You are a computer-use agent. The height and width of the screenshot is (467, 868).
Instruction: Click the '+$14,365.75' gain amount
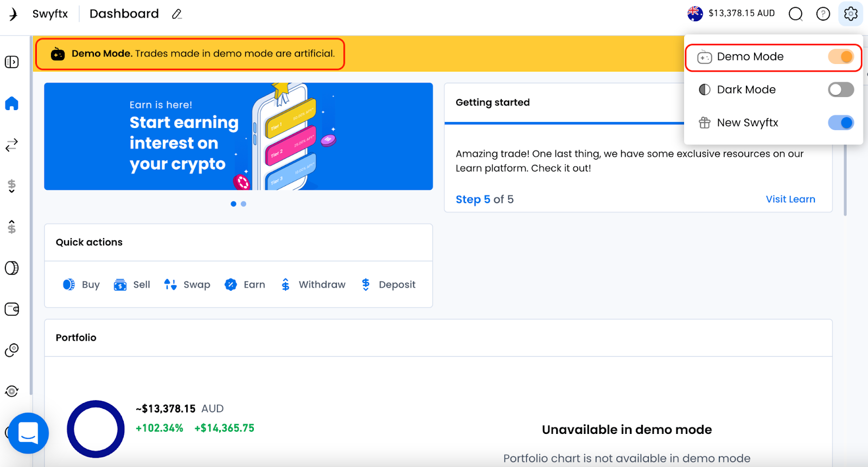point(225,428)
